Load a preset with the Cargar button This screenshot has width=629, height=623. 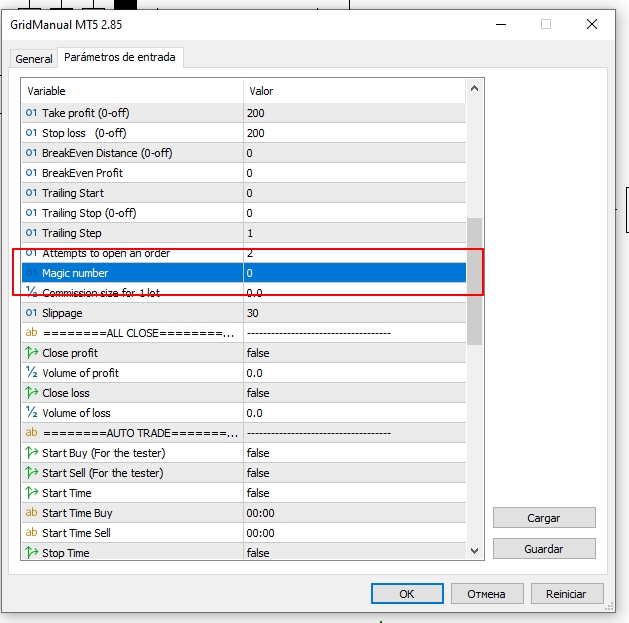pos(544,518)
